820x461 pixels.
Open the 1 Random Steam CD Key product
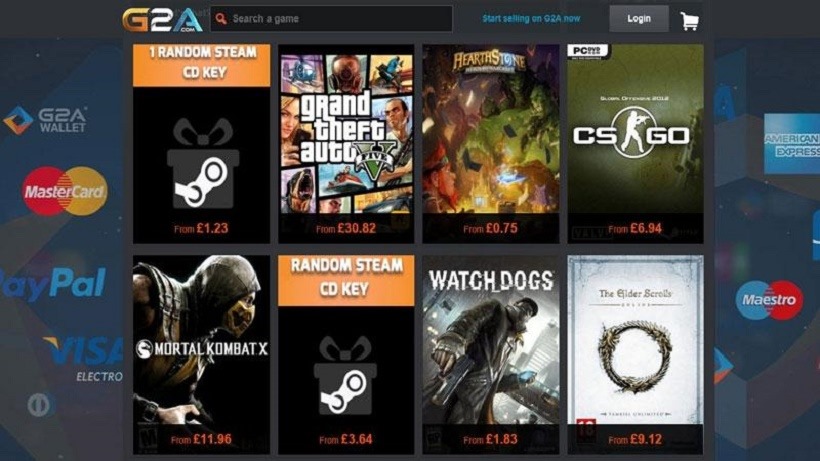201,144
